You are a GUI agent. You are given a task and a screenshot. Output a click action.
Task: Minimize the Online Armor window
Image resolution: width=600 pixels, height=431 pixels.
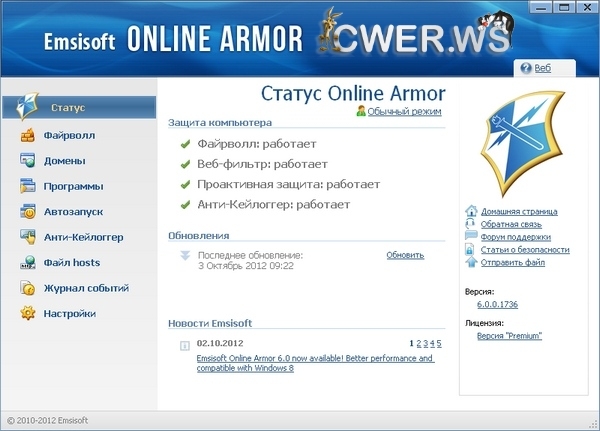[x=541, y=7]
